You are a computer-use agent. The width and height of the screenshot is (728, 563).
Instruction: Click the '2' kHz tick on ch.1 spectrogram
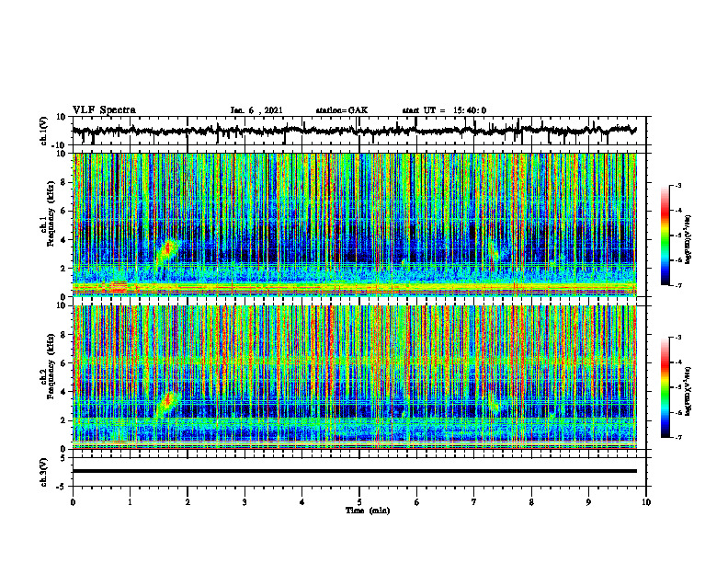64,269
